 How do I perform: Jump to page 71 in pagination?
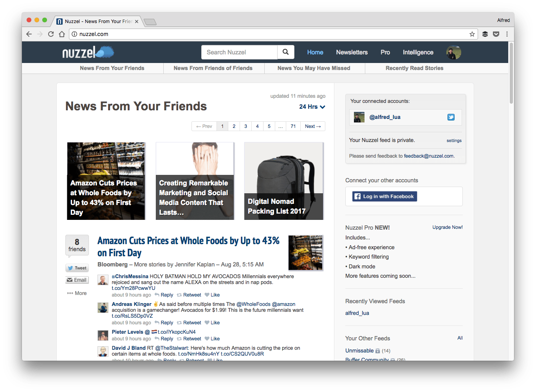293,126
